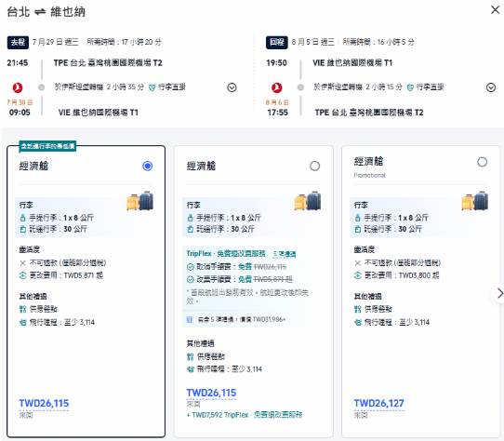
Task: Click Turkish Airlines logo on return flight
Action: (x=277, y=87)
